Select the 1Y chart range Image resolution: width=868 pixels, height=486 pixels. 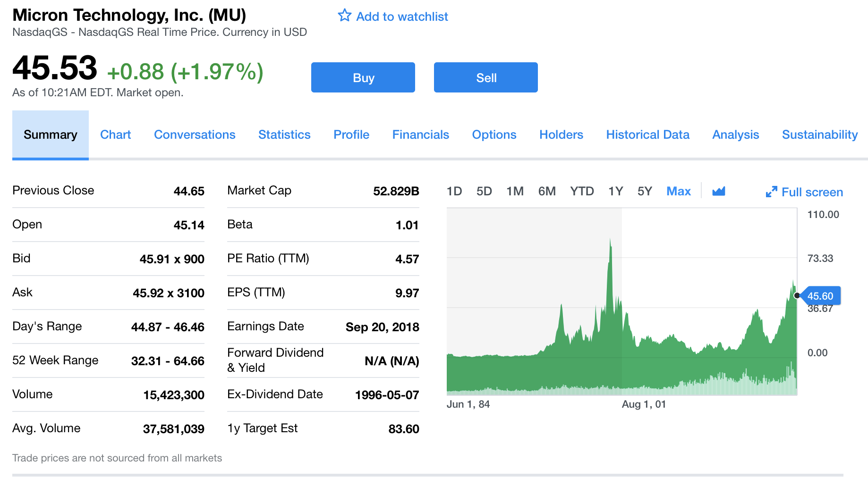pyautogui.click(x=616, y=191)
